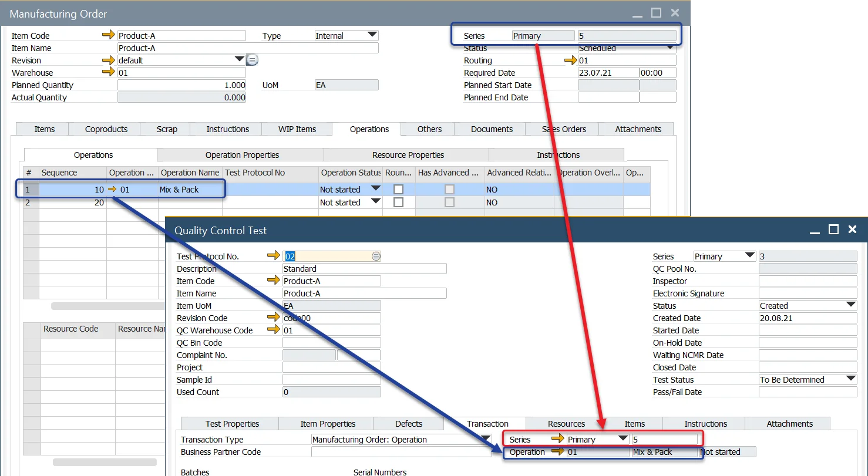Toggle Has Advanced checkbox in row 1
This screenshot has width=868, height=476.
(449, 190)
